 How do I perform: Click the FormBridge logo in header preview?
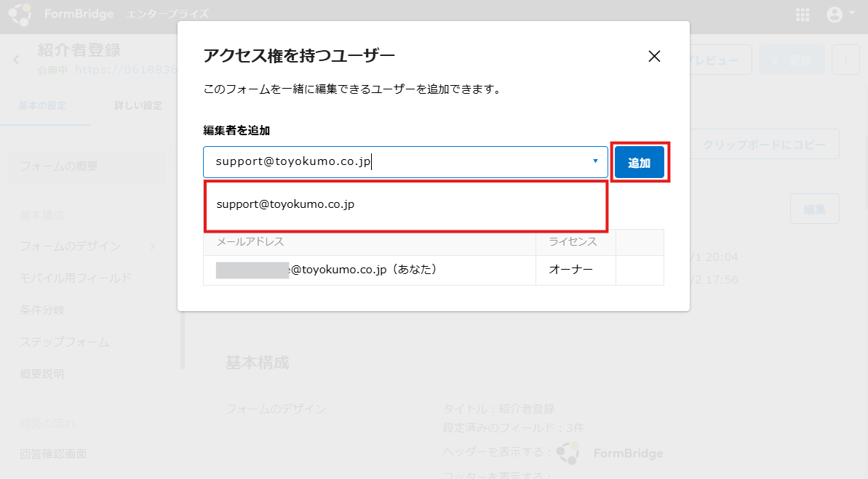point(610,453)
